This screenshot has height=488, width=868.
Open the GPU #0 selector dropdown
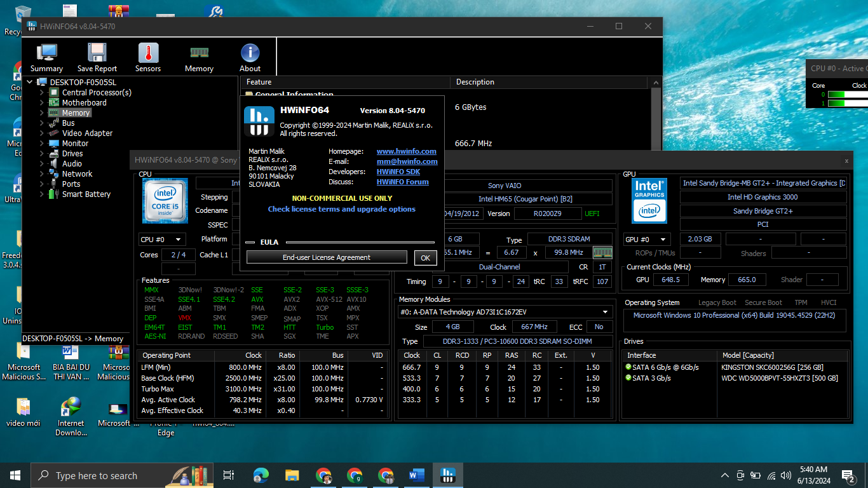coord(648,240)
